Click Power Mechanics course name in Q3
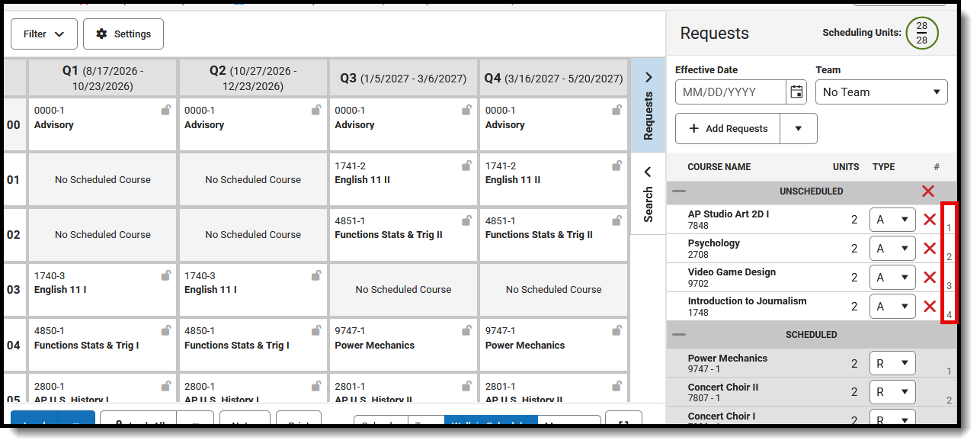The width and height of the screenshot is (980, 447). click(375, 346)
